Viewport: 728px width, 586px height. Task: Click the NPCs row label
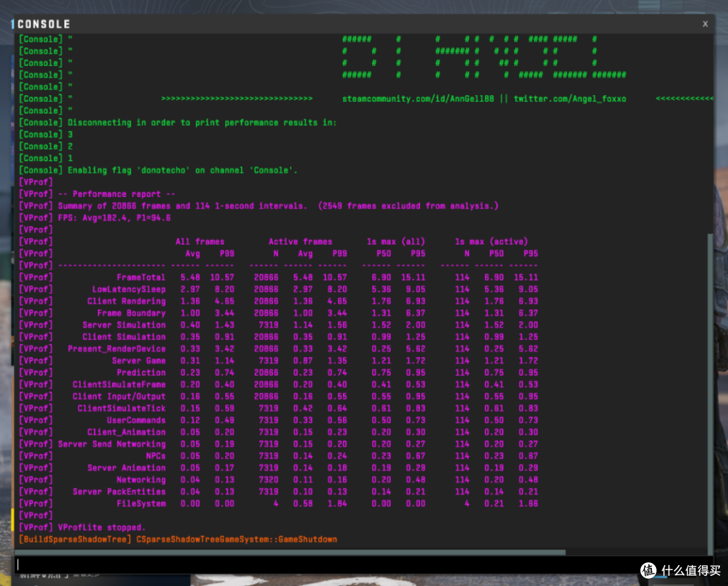click(x=156, y=456)
